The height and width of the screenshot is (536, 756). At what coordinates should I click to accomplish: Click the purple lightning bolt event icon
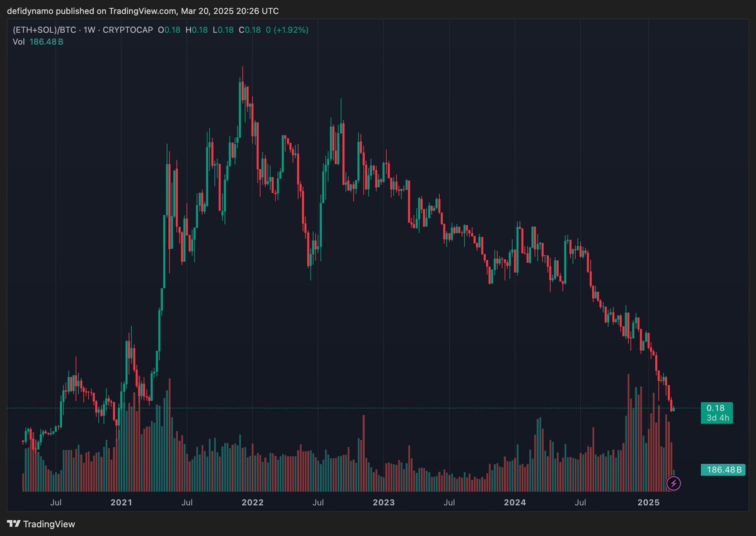click(x=674, y=484)
